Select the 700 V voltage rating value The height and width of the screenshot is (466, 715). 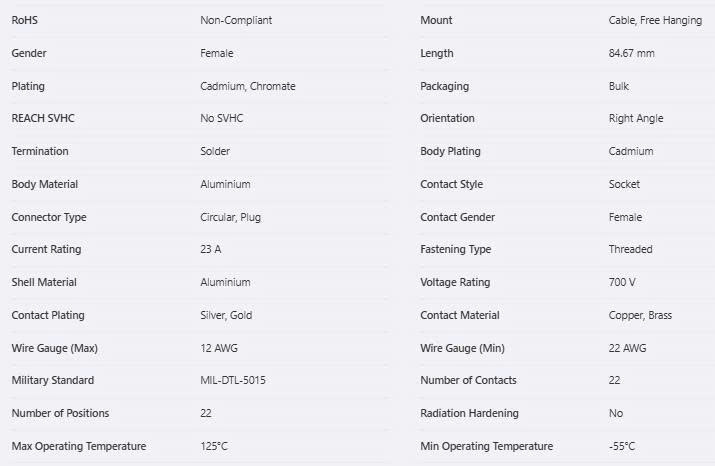coord(622,282)
